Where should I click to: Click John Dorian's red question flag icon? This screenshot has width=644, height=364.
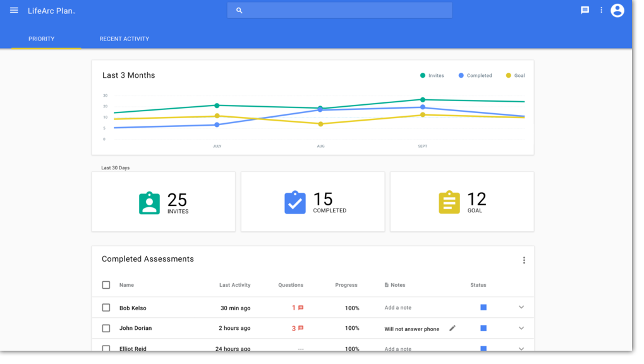click(x=301, y=328)
